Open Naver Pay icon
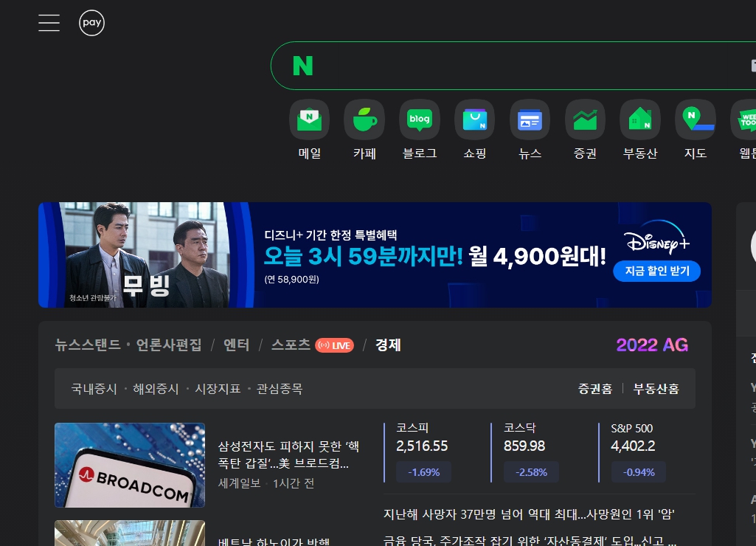Viewport: 756px width, 546px height. tap(91, 23)
